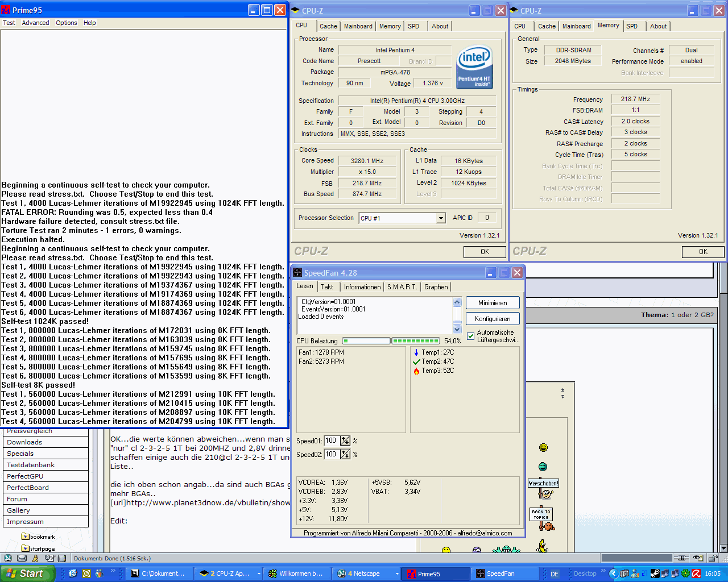Click the SpeedFan title bar icon
Image resolution: width=728 pixels, height=582 pixels.
297,273
